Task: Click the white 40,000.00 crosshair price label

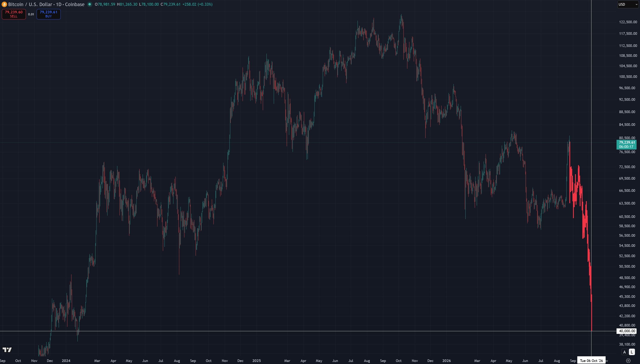Action: click(x=627, y=331)
